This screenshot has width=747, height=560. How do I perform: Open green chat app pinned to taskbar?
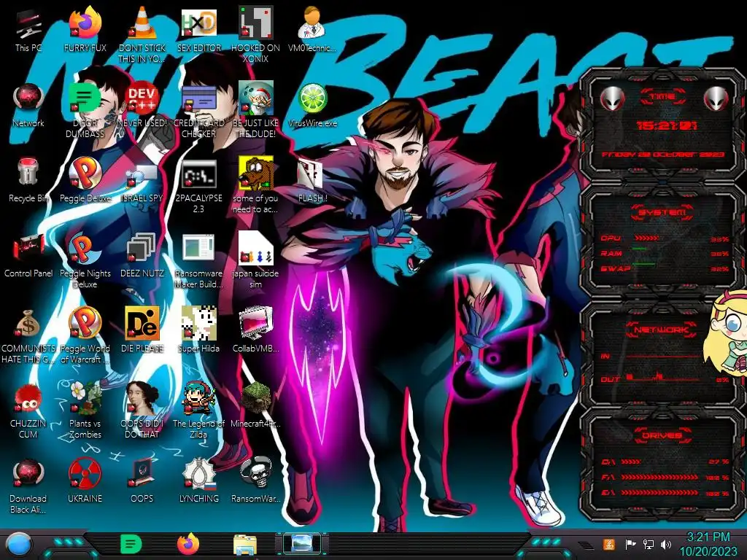click(x=131, y=544)
